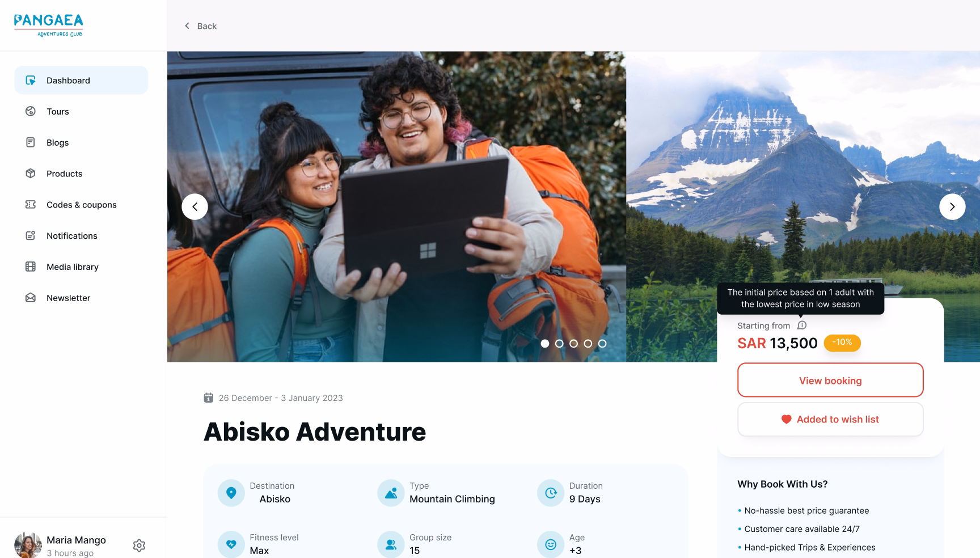The width and height of the screenshot is (980, 558).
Task: Toggle Added to wish list heart button
Action: pos(830,420)
